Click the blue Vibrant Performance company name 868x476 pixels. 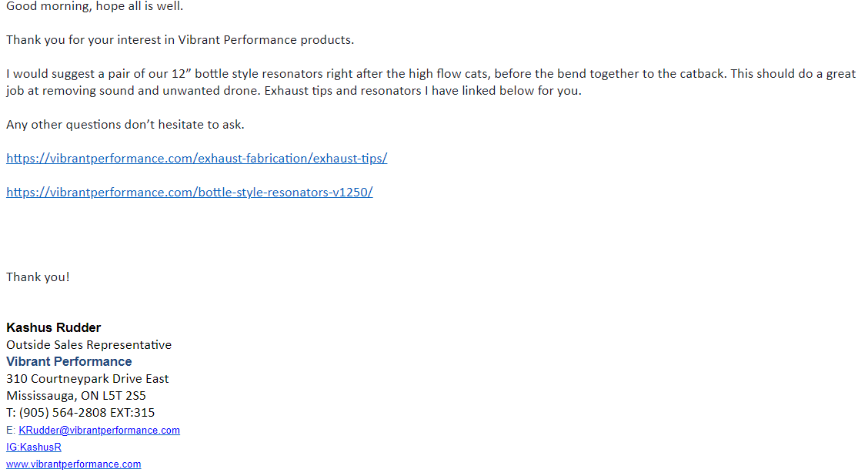(69, 361)
